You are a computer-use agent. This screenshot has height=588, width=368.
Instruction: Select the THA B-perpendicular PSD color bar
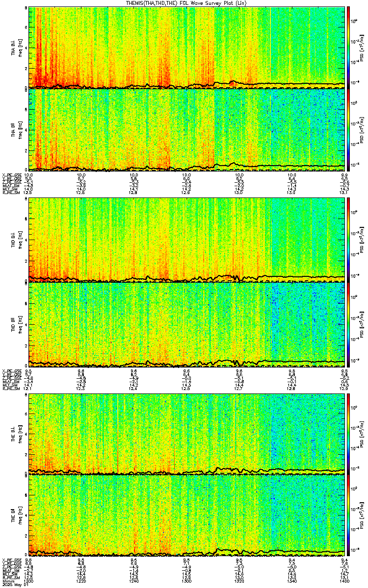pos(348,47)
